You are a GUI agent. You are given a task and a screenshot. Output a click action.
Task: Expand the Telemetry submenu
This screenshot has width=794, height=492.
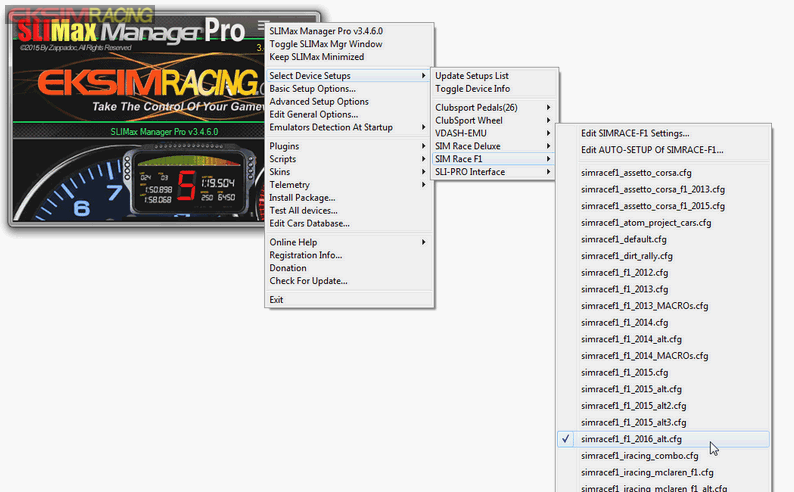coord(348,185)
